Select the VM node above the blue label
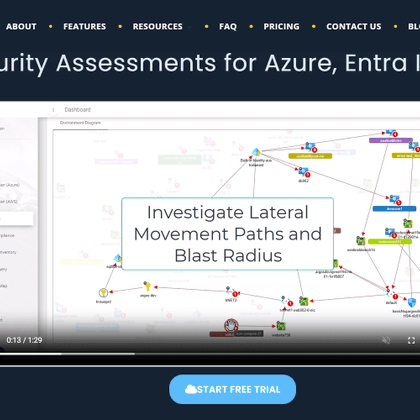 (394, 199)
